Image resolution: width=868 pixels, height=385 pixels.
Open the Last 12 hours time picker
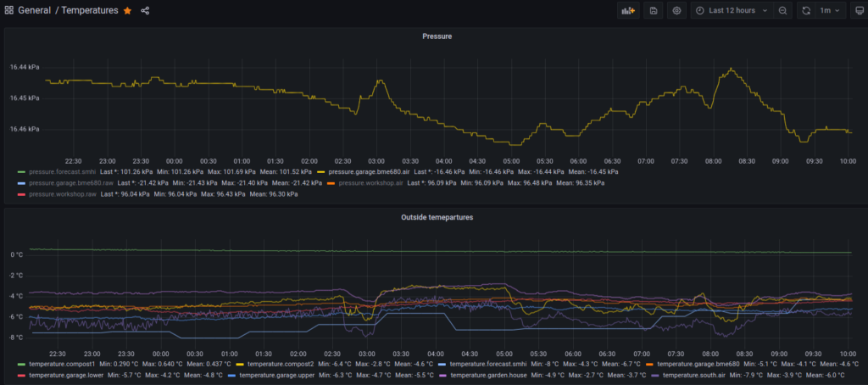pyautogui.click(x=732, y=10)
